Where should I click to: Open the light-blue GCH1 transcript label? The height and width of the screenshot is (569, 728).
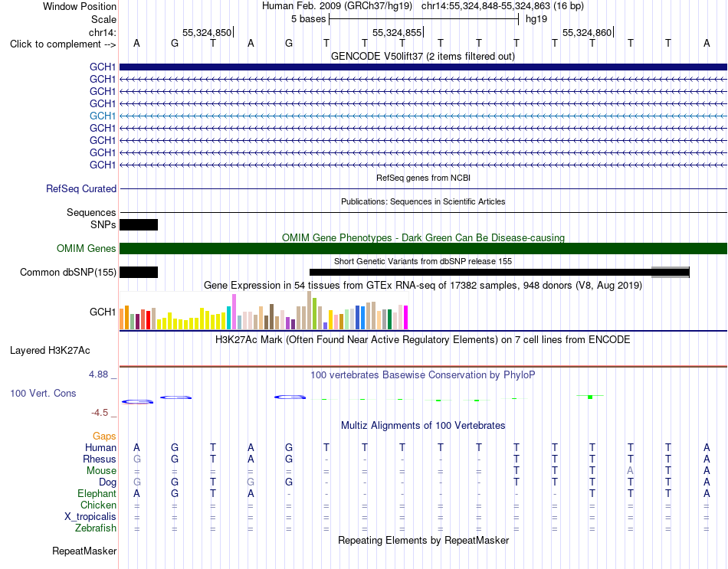tap(103, 116)
